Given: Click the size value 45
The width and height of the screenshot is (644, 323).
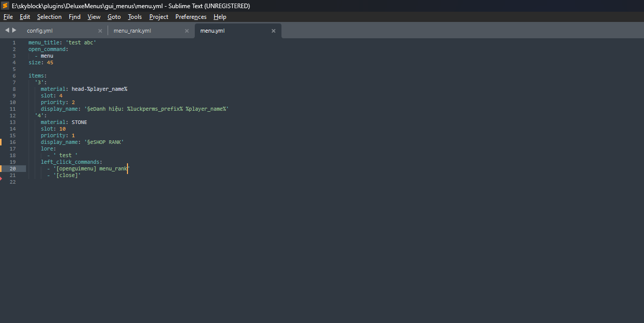Looking at the screenshot, I should click(x=50, y=62).
